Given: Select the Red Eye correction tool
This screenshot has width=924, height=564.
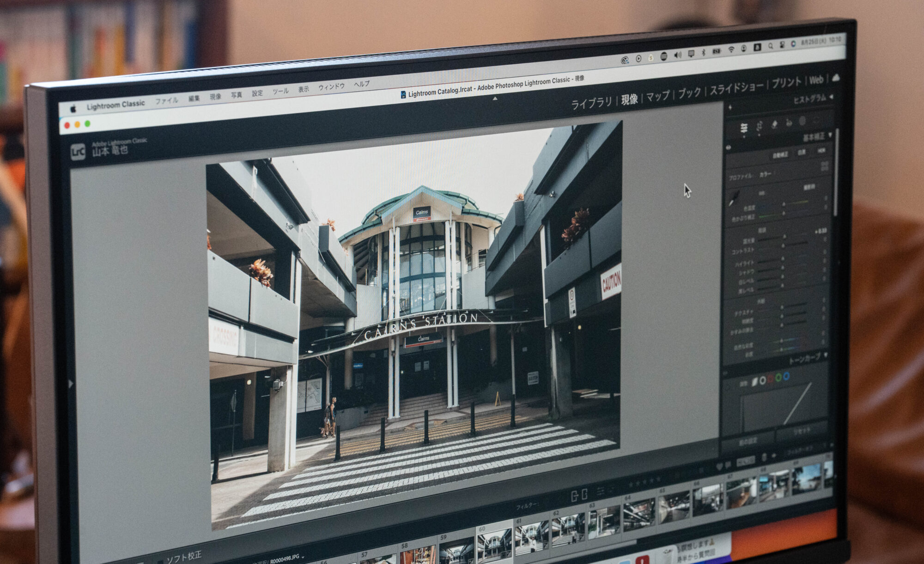Looking at the screenshot, I should coord(789,123).
